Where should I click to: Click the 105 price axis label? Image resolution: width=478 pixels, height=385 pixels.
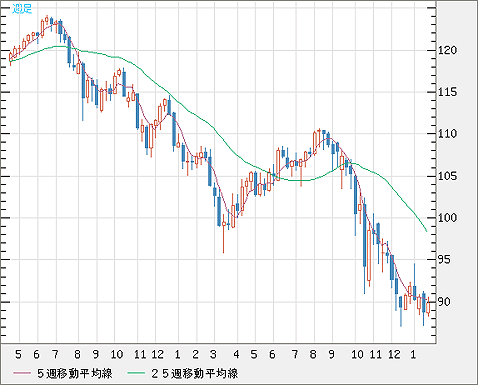[x=447, y=176]
